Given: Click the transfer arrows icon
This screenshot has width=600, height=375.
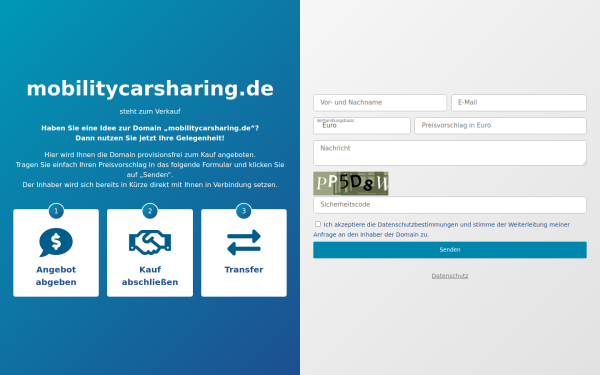Looking at the screenshot, I should pyautogui.click(x=244, y=242).
